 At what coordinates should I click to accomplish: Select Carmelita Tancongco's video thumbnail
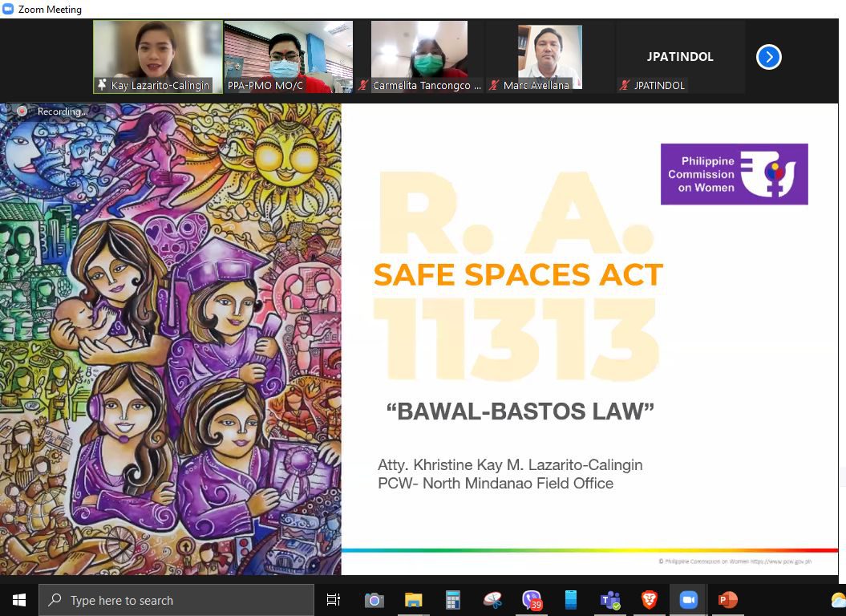click(x=419, y=57)
